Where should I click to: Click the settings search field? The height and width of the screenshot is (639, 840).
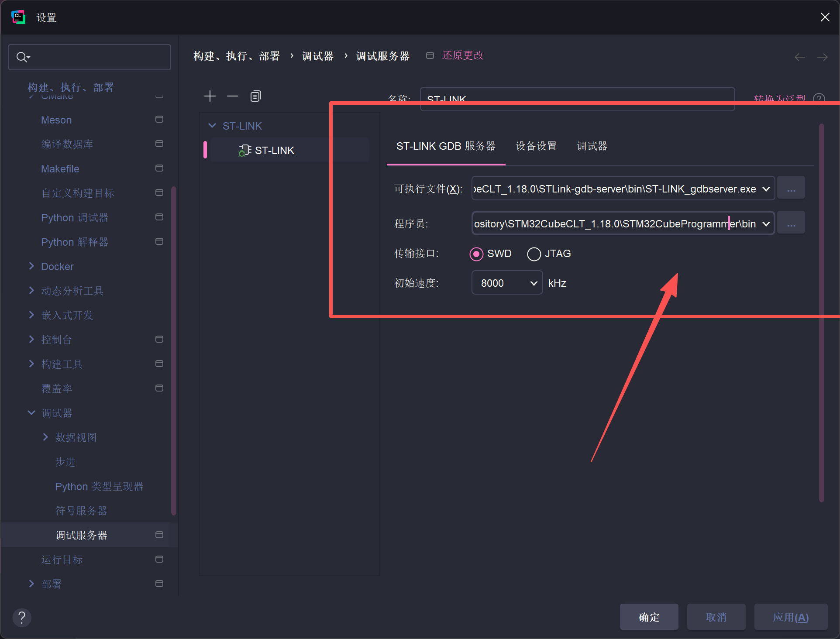pos(90,57)
